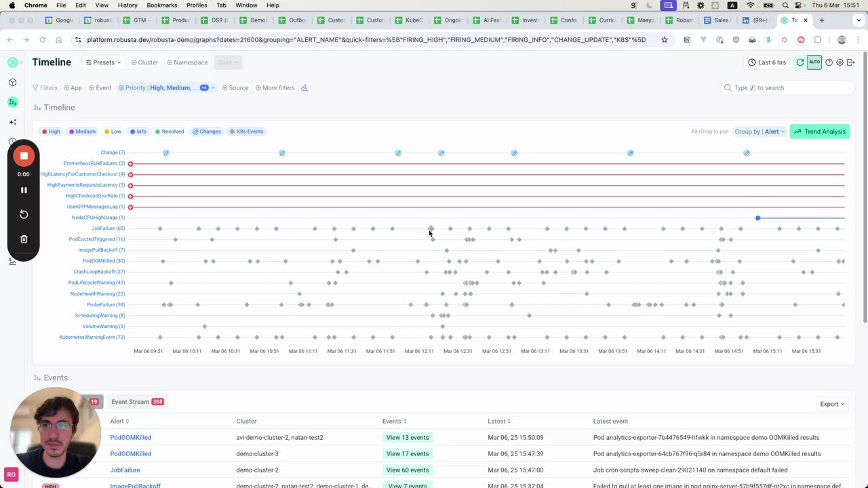
Task: Select the green timeline icon in sidebar
Action: [12, 102]
